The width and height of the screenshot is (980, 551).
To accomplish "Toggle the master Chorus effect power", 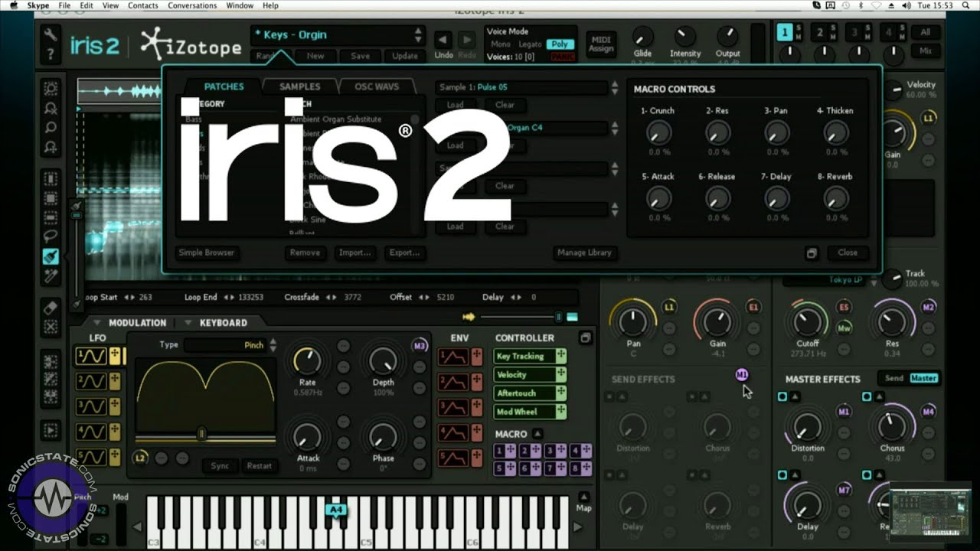I will (x=867, y=397).
